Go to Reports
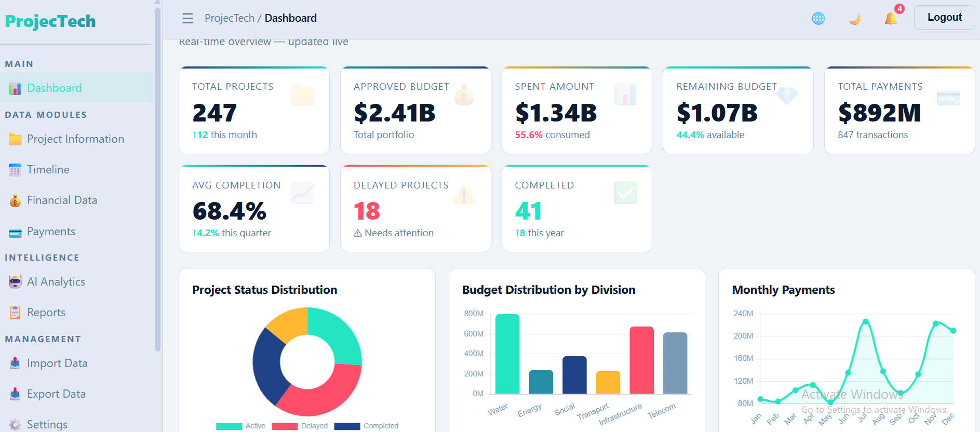Viewport: 980px width, 432px height. coord(76,313)
